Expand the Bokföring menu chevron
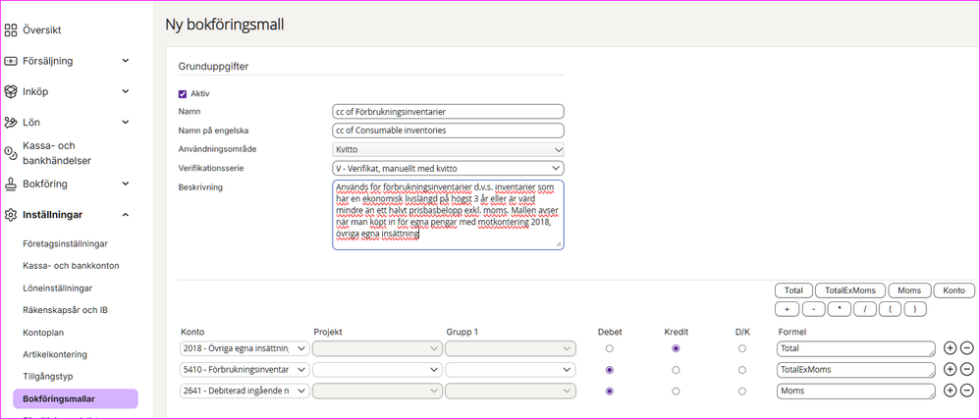This screenshot has height=419, width=980. click(125, 183)
